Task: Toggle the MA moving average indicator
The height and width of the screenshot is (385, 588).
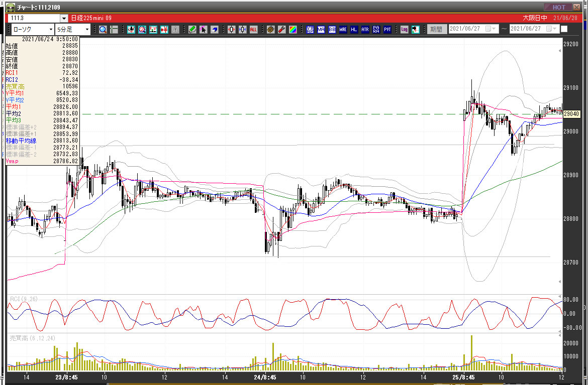Action: pyautogui.click(x=321, y=29)
